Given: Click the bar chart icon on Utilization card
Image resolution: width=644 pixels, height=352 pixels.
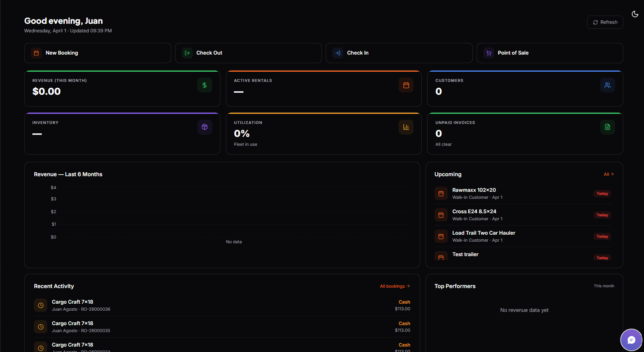Looking at the screenshot, I should (406, 127).
